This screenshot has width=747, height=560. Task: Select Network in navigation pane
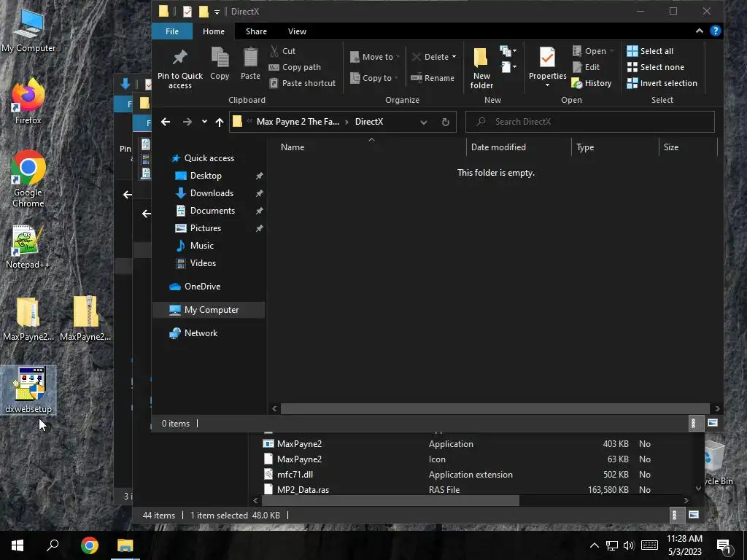tap(201, 332)
